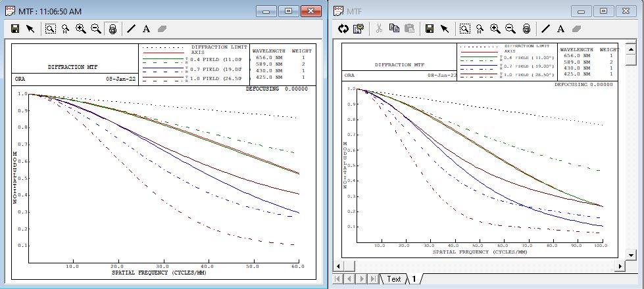This screenshot has width=644, height=289.
Task: Click Save icon in right MTF window
Action: pos(430,28)
